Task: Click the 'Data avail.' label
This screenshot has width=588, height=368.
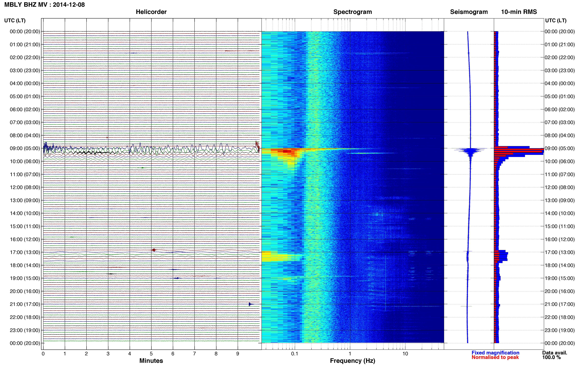Action: click(x=555, y=353)
